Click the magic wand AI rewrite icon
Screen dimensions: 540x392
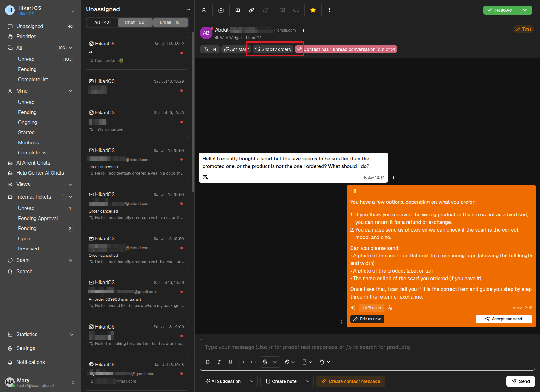coord(265,362)
